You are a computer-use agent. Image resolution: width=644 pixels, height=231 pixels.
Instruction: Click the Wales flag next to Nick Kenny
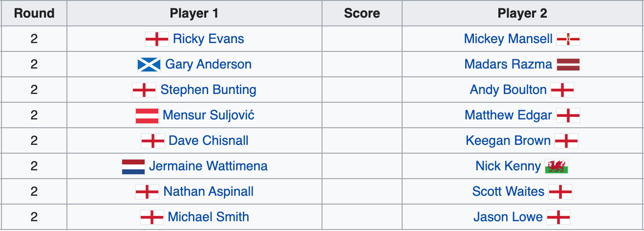[557, 166]
